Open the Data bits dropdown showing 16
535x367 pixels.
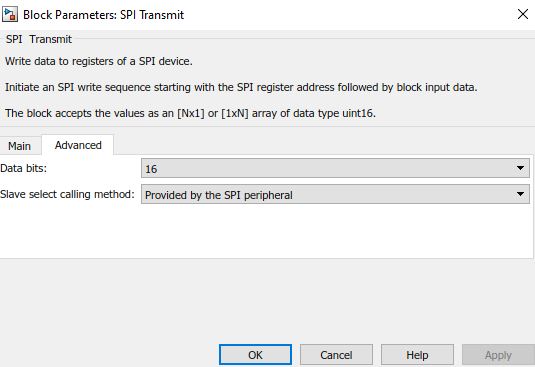(335, 168)
